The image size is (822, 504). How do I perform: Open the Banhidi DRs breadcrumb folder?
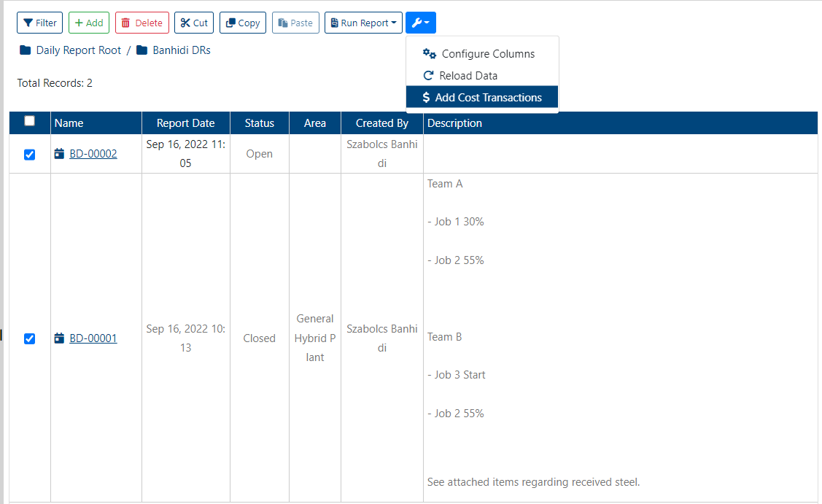pyautogui.click(x=182, y=50)
